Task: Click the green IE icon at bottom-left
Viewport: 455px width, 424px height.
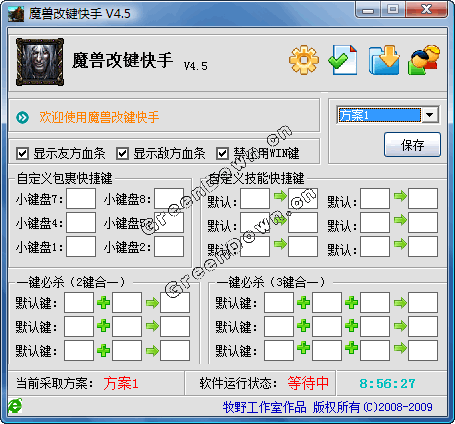Action: click(x=15, y=406)
